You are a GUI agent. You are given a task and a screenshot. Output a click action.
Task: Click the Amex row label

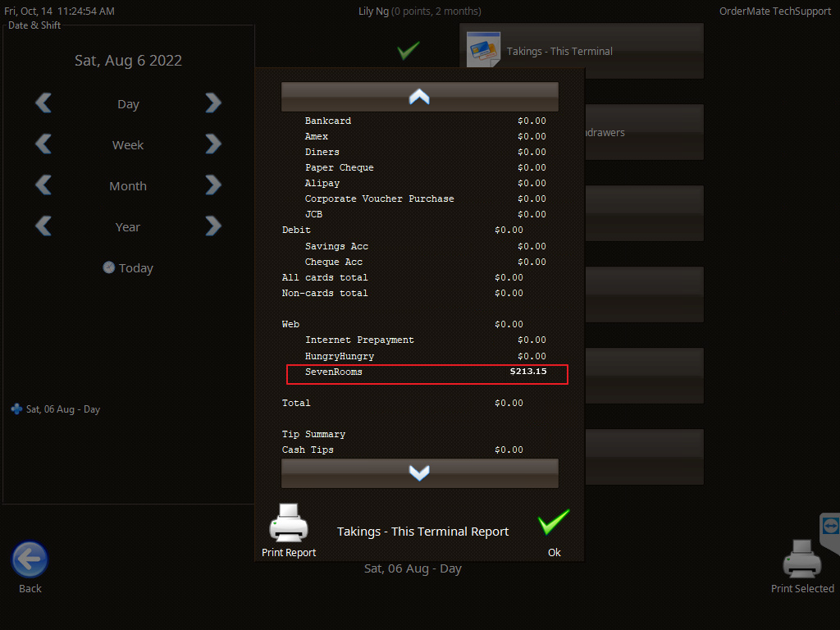(317, 136)
